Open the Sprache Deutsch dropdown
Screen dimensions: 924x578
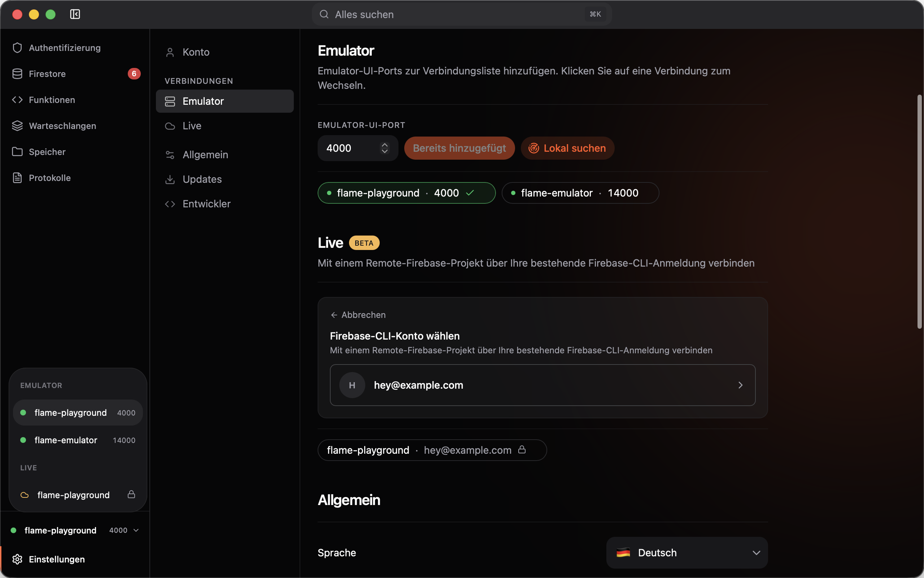(x=687, y=553)
